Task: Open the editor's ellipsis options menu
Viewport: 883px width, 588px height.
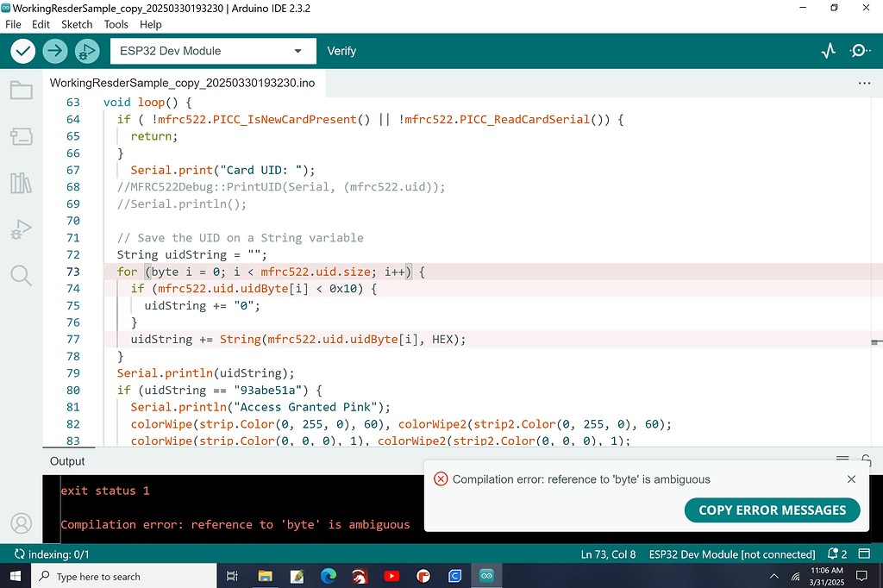Action: [864, 82]
